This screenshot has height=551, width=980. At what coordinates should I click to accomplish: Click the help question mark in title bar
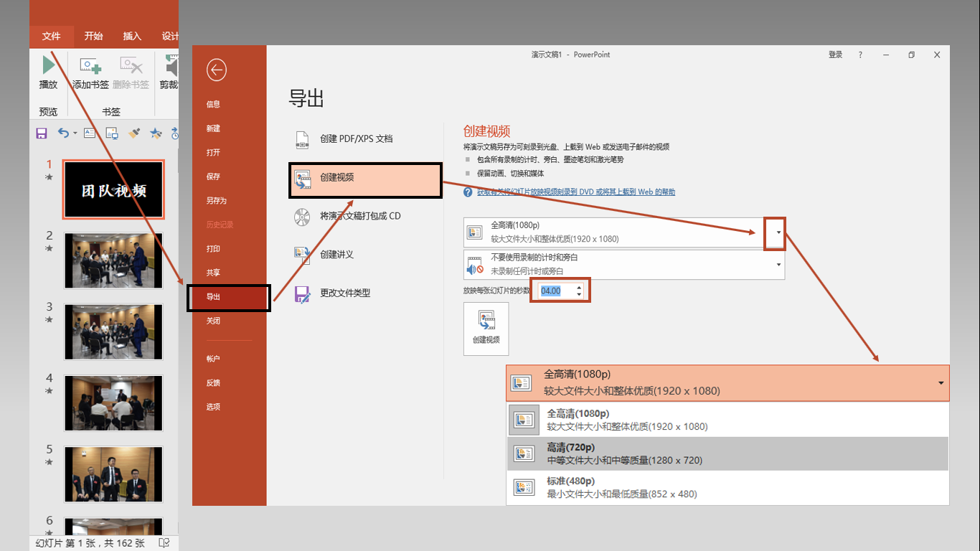click(860, 55)
